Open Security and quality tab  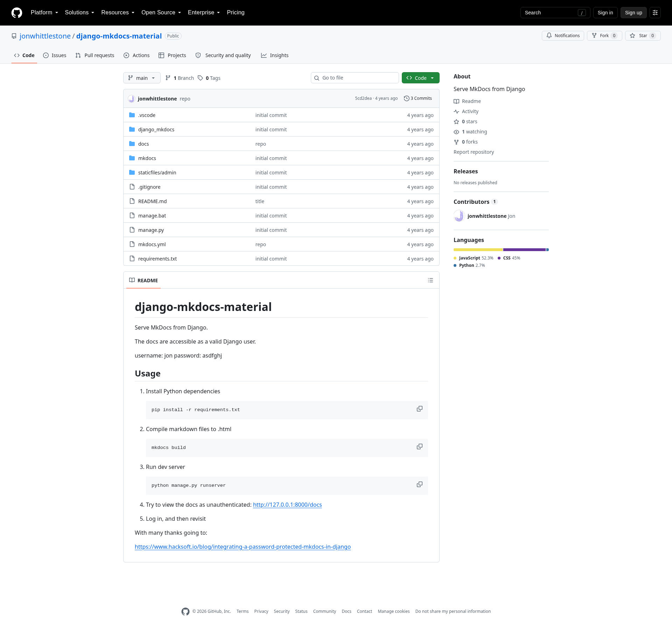pos(223,55)
